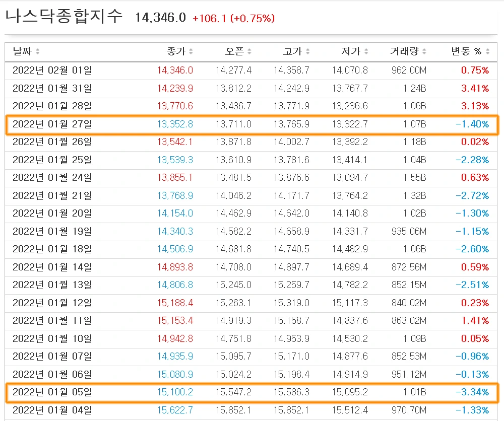This screenshot has width=504, height=421.
Task: Select date cell 2022년 01월 20일
Action: click(52, 213)
